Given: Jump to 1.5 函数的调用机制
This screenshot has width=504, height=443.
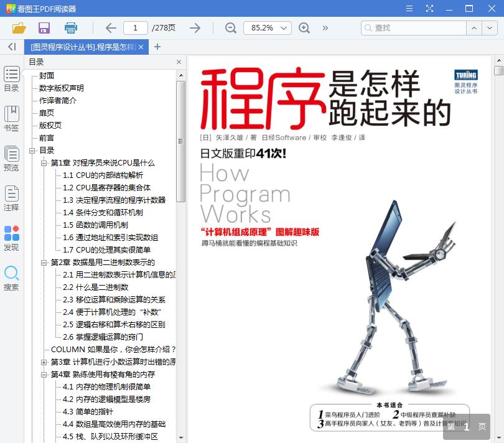Looking at the screenshot, I should click(x=95, y=225).
